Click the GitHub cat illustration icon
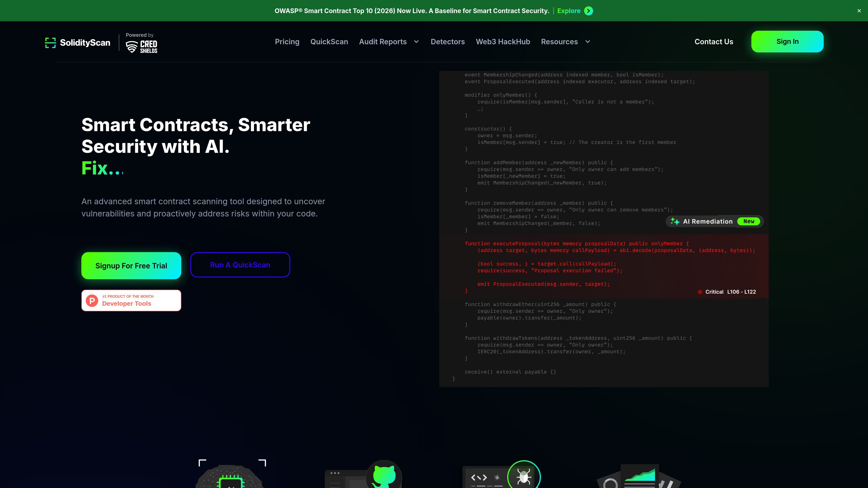This screenshot has height=488, width=868. [x=384, y=474]
